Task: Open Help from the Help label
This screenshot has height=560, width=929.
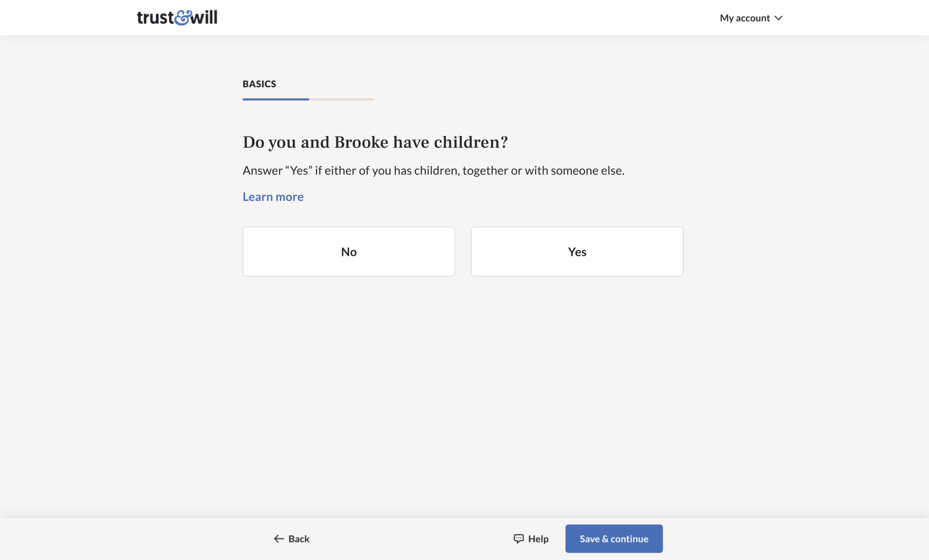Action: click(538, 539)
